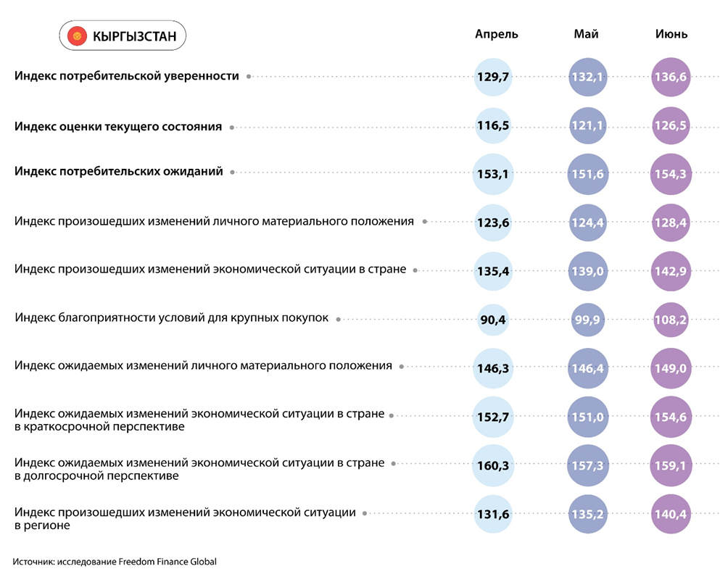Select the Индекс оценки текущего состояния label
The height and width of the screenshot is (582, 728).
click(x=118, y=127)
